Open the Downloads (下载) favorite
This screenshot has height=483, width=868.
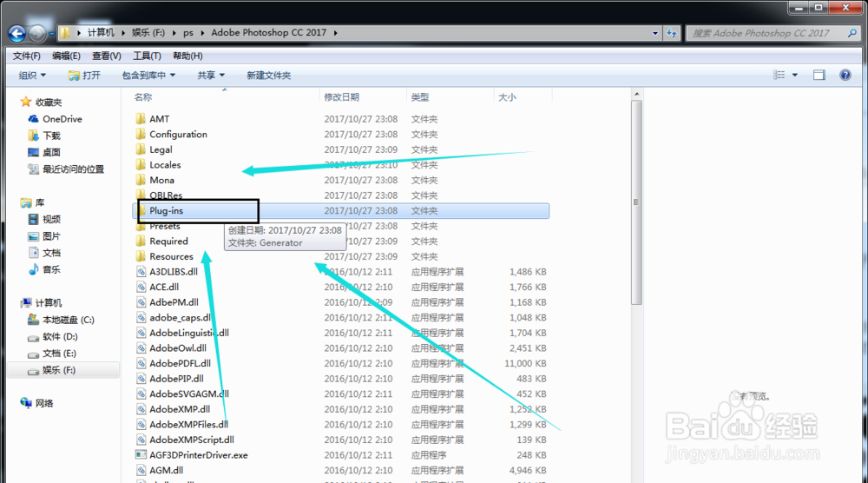44,136
